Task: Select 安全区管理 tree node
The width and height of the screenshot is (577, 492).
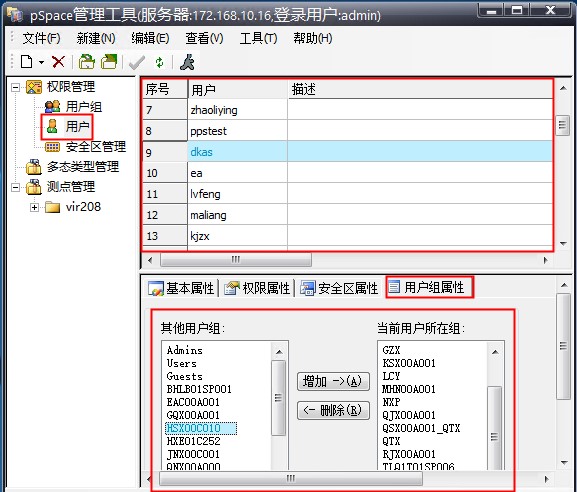Action: [96, 146]
